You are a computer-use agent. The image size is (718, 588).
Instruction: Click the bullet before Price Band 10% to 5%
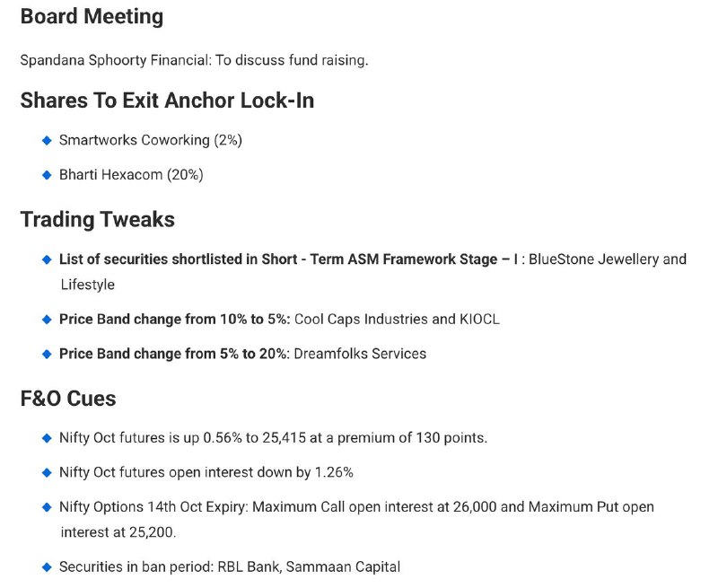[47, 320]
